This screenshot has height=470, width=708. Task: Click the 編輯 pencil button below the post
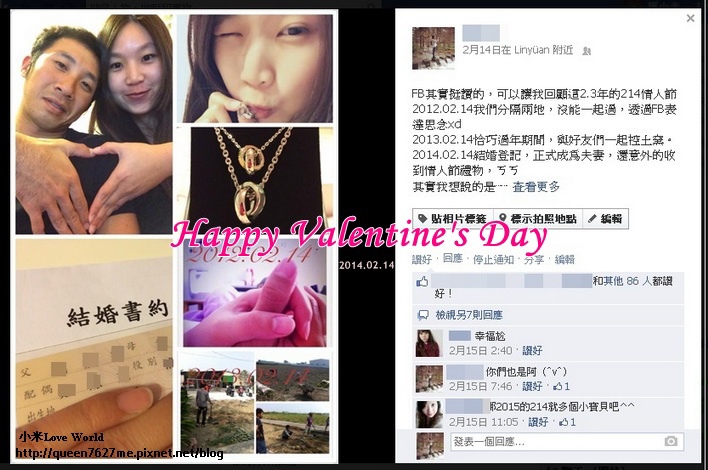(x=606, y=219)
